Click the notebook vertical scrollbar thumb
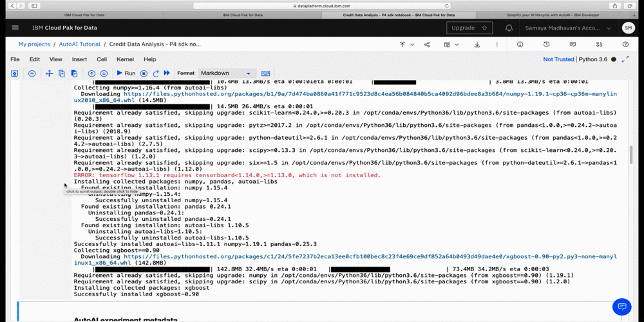Image resolution: width=644 pixels, height=322 pixels. pos(632,155)
